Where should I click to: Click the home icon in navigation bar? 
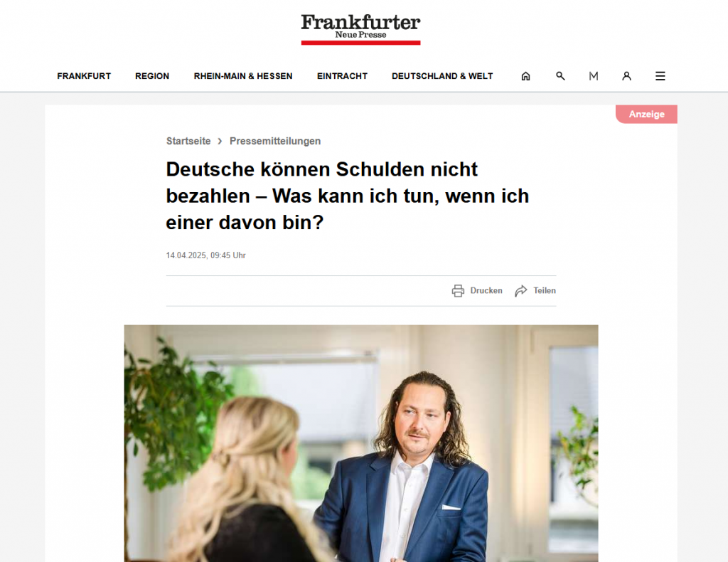pyautogui.click(x=525, y=75)
